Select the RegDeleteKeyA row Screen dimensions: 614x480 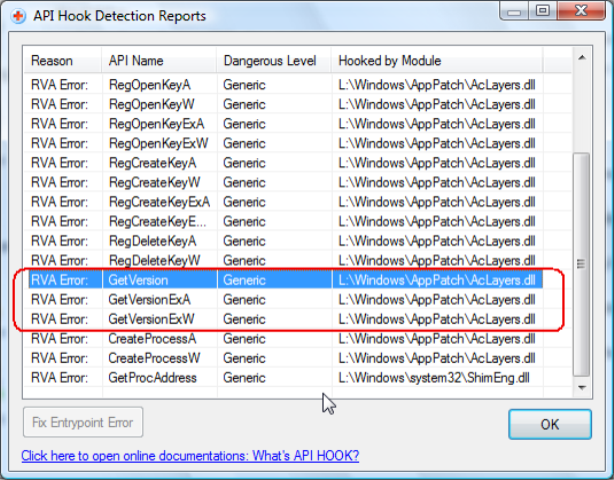pos(284,241)
